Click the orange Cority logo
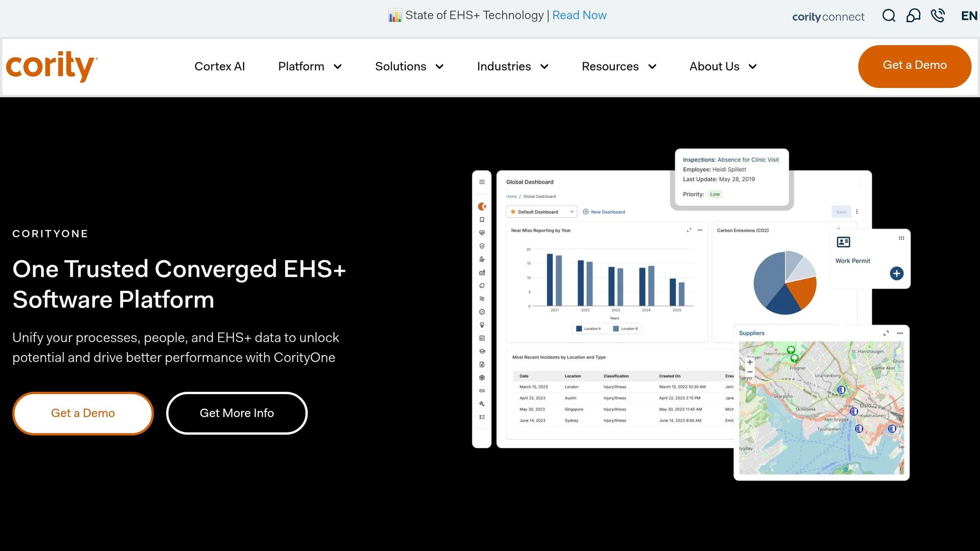Screen dimensions: 980x551 click(x=52, y=66)
